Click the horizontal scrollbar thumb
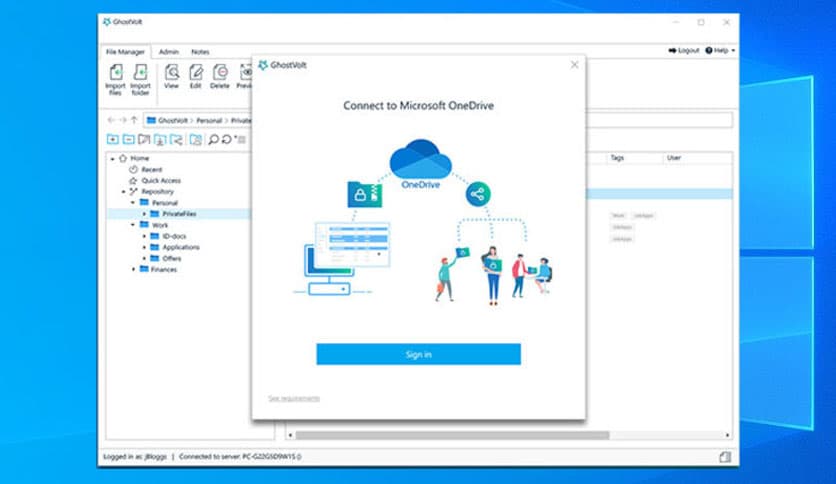The height and width of the screenshot is (484, 836). (x=452, y=435)
